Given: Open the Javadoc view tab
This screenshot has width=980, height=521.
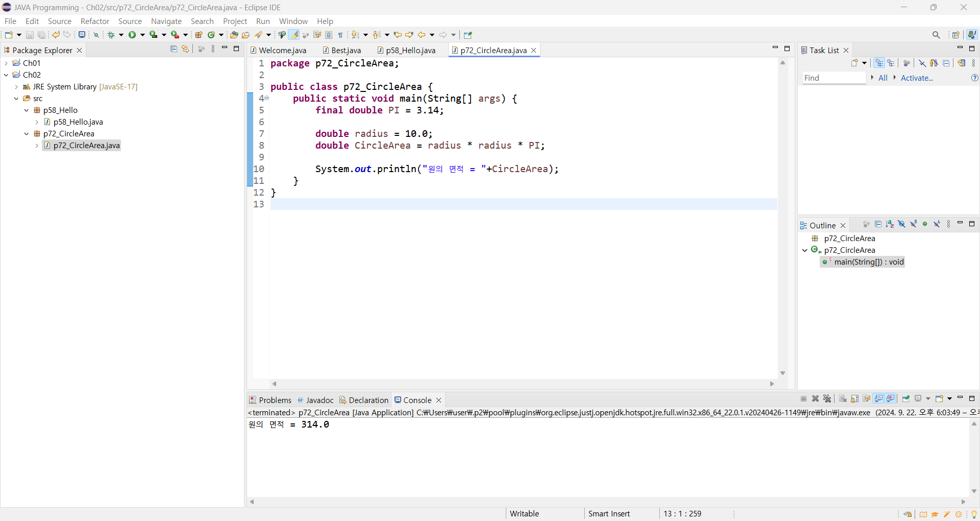Looking at the screenshot, I should click(x=315, y=400).
